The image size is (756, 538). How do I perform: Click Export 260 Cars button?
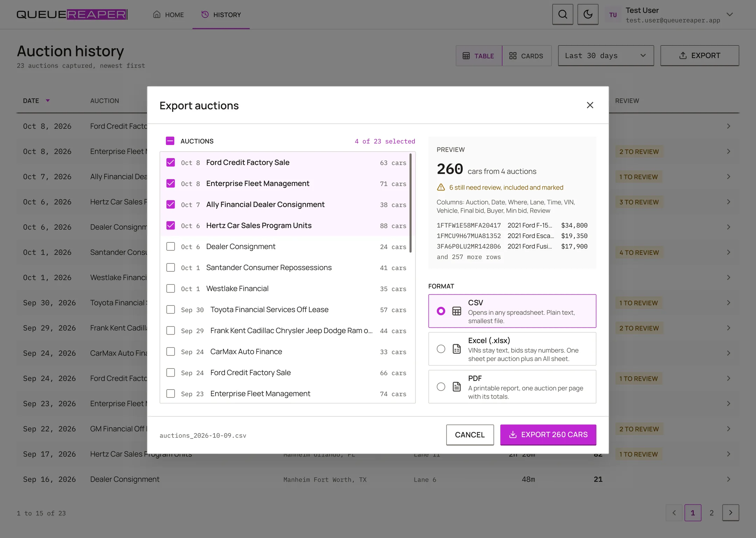pos(548,435)
